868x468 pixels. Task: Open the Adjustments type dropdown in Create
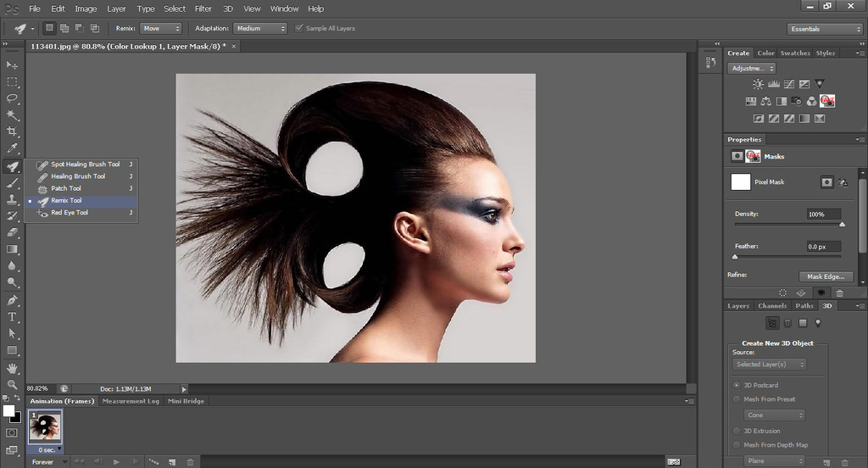751,68
